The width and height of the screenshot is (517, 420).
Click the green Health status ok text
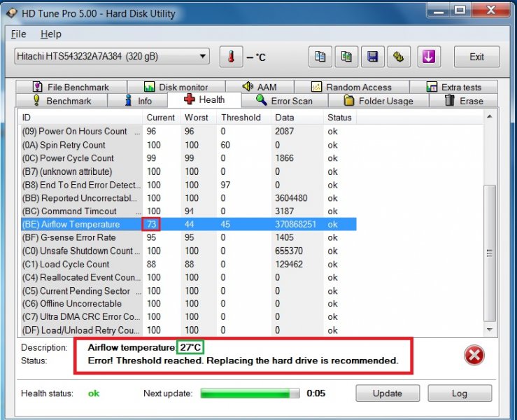pos(94,393)
